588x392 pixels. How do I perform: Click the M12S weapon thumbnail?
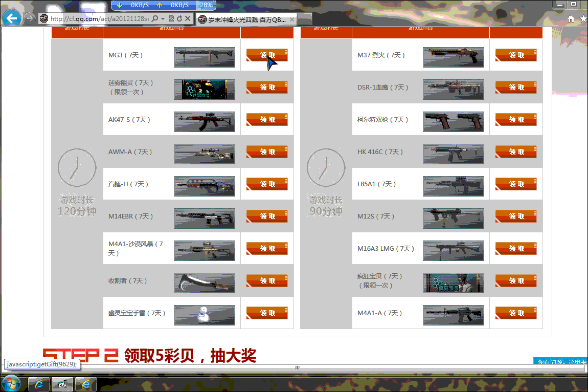[x=454, y=219]
